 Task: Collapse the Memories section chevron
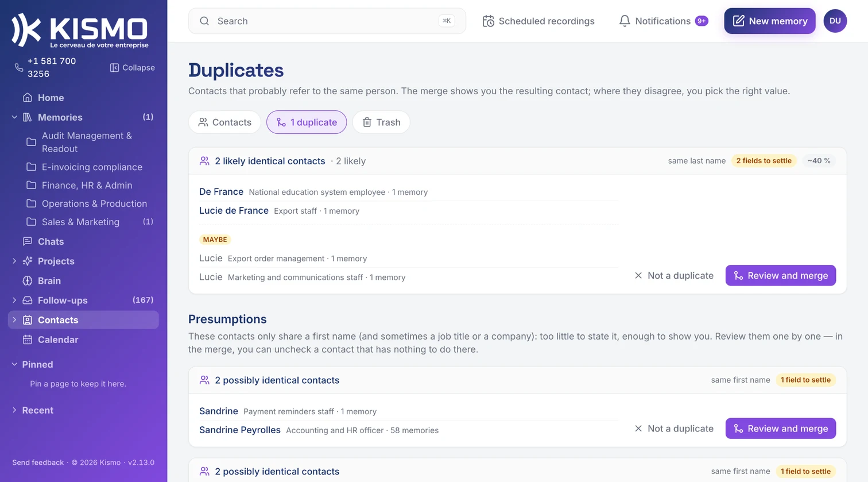point(14,117)
